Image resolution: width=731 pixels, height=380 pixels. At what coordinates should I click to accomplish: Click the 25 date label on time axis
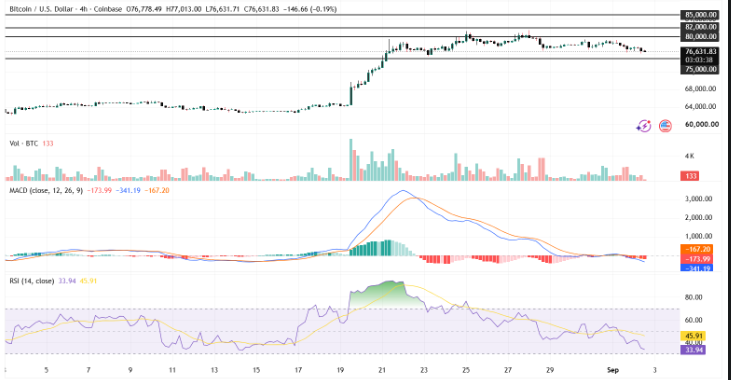pyautogui.click(x=466, y=370)
